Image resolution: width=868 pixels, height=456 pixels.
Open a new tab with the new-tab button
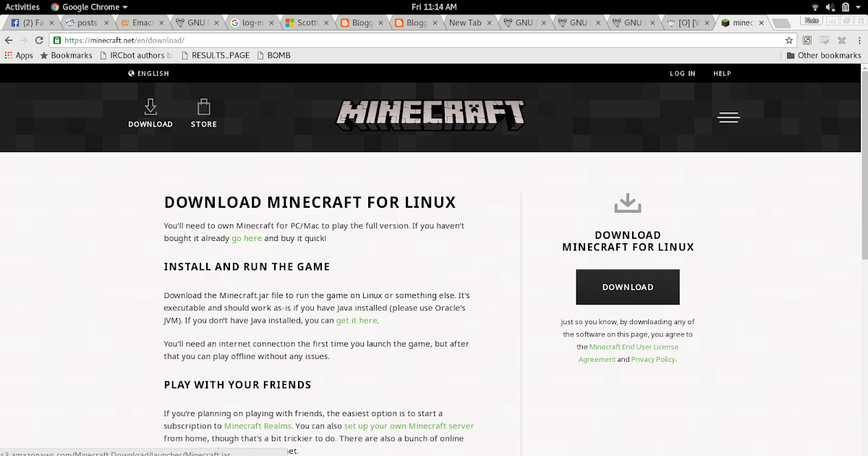[x=780, y=23]
